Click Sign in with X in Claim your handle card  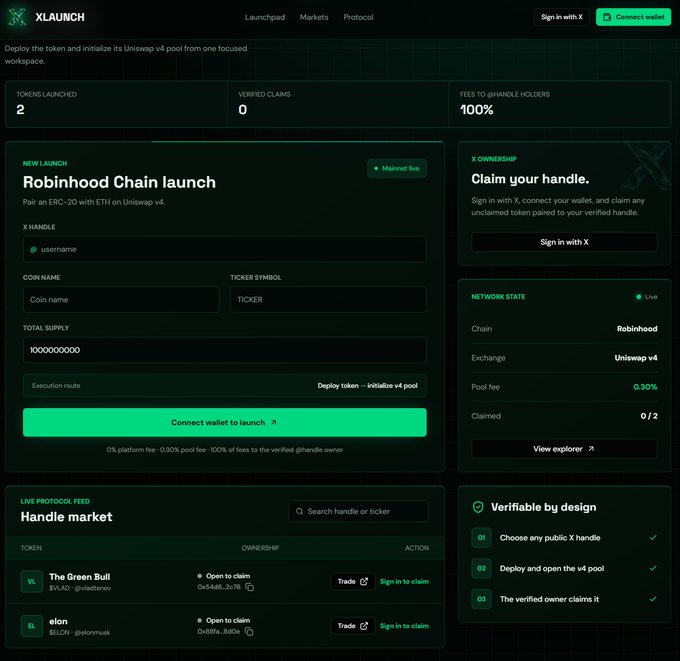click(564, 242)
